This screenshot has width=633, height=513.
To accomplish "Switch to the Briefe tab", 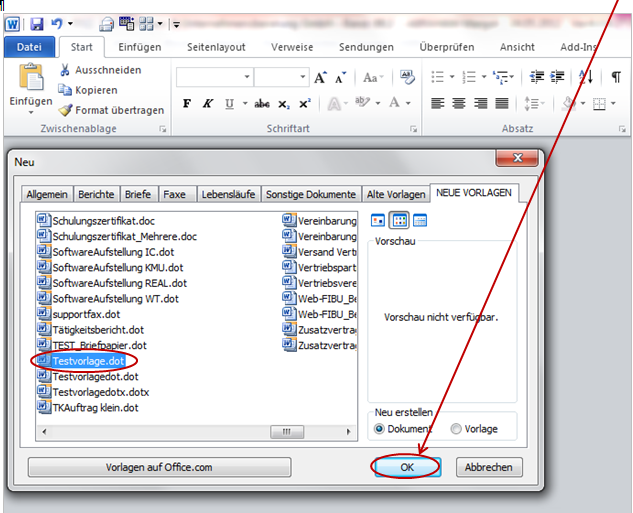I will 140,194.
